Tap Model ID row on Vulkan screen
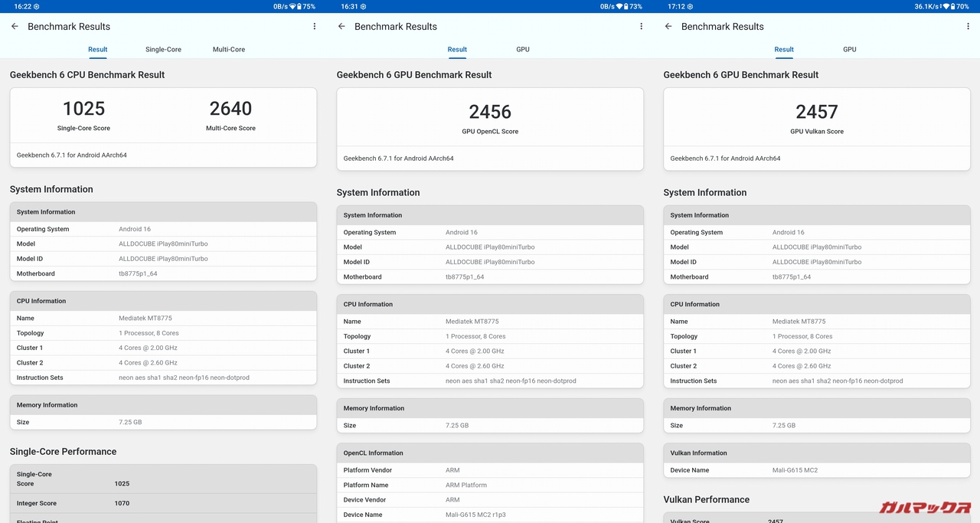This screenshot has width=980, height=523. pos(817,262)
